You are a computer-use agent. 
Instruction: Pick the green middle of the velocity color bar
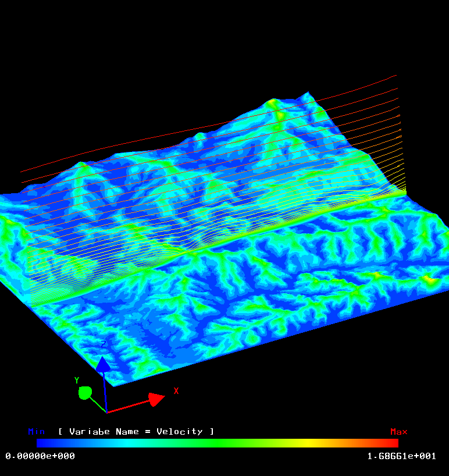click(x=218, y=443)
